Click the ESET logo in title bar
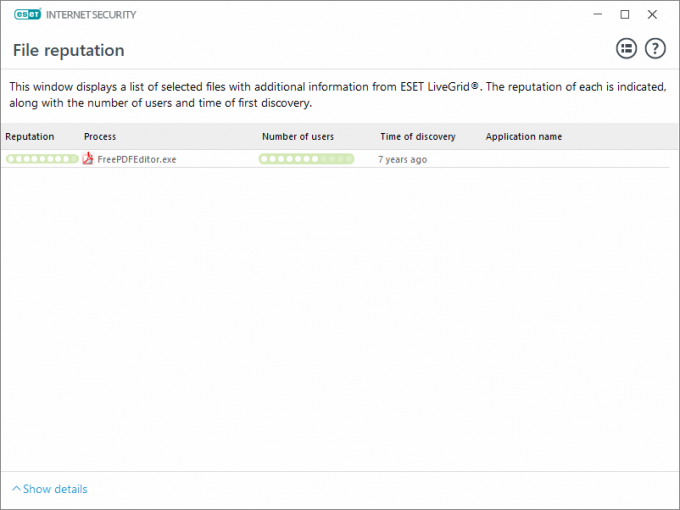 [27, 15]
